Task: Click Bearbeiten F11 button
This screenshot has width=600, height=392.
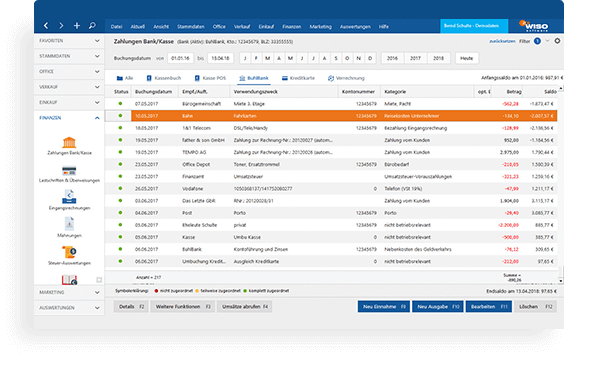Action: 489,307
